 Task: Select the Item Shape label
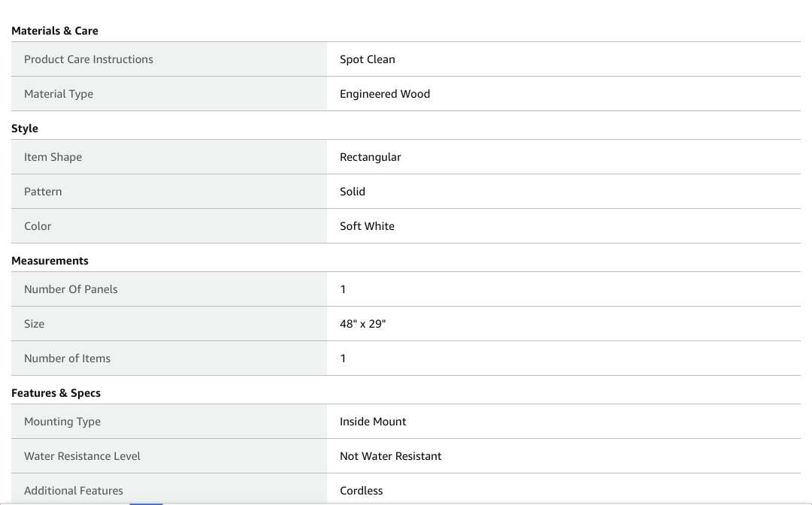pyautogui.click(x=53, y=157)
